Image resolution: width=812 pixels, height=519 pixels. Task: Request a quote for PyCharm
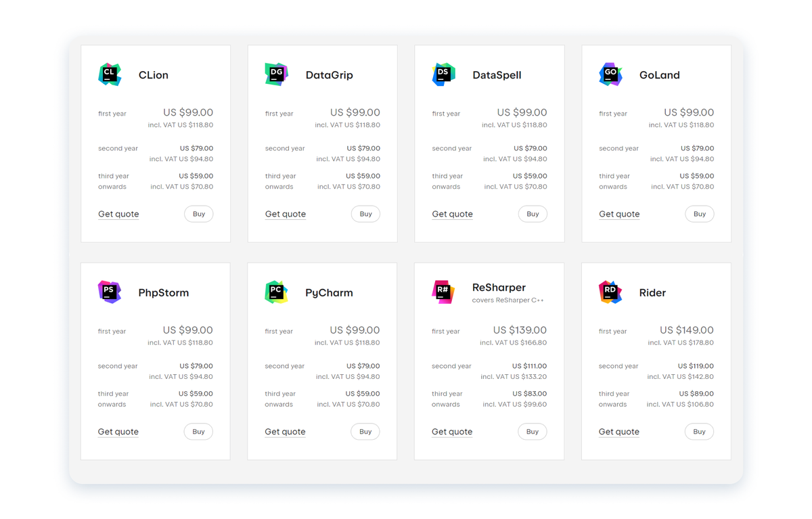pyautogui.click(x=285, y=432)
